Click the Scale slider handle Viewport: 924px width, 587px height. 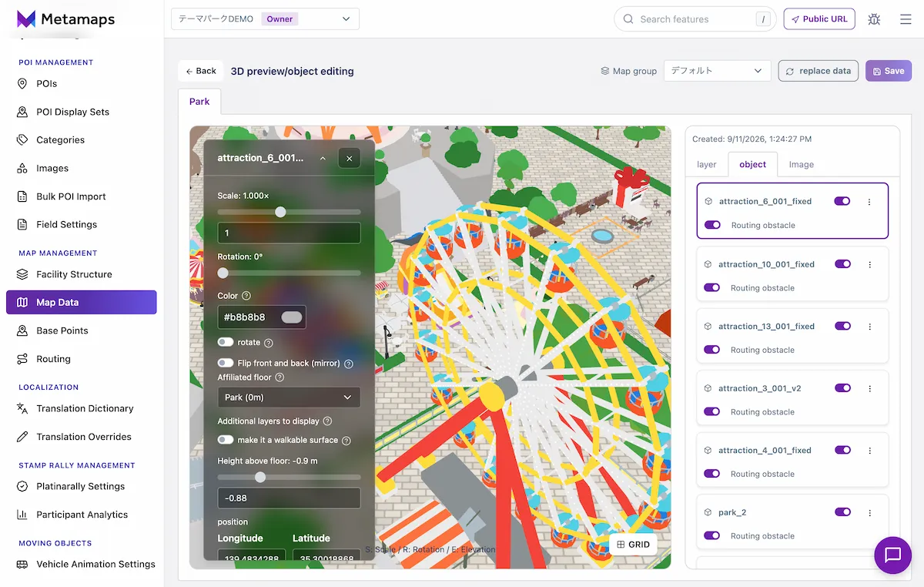[280, 212]
